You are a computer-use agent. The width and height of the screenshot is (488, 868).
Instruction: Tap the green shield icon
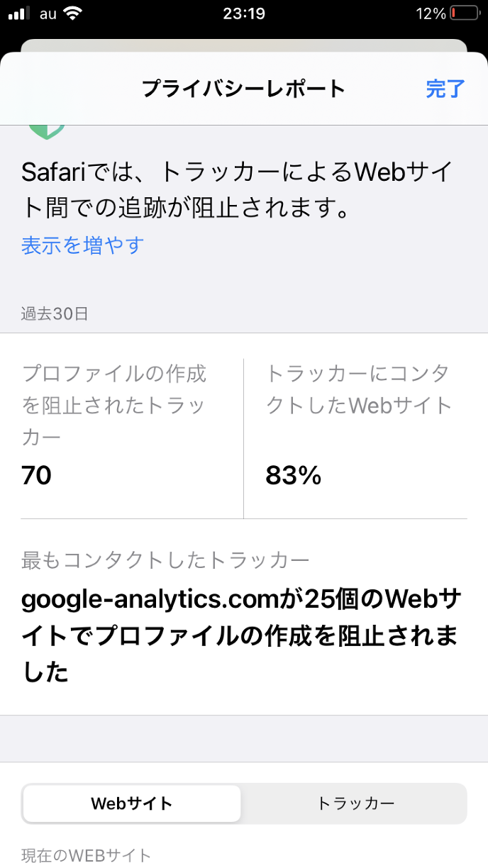(x=47, y=132)
